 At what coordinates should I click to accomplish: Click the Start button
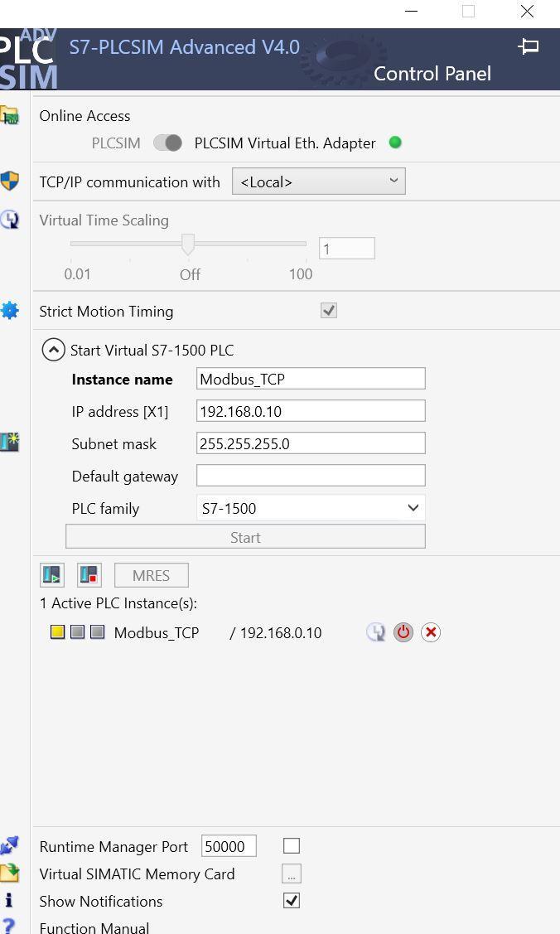click(245, 537)
